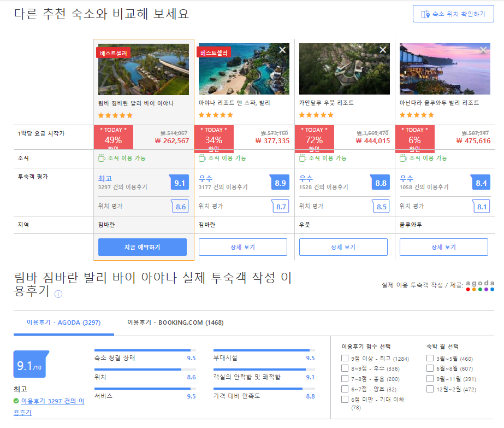504x428 pixels.
Task: Click the 72% TODAY discount badge
Action: tap(315, 138)
